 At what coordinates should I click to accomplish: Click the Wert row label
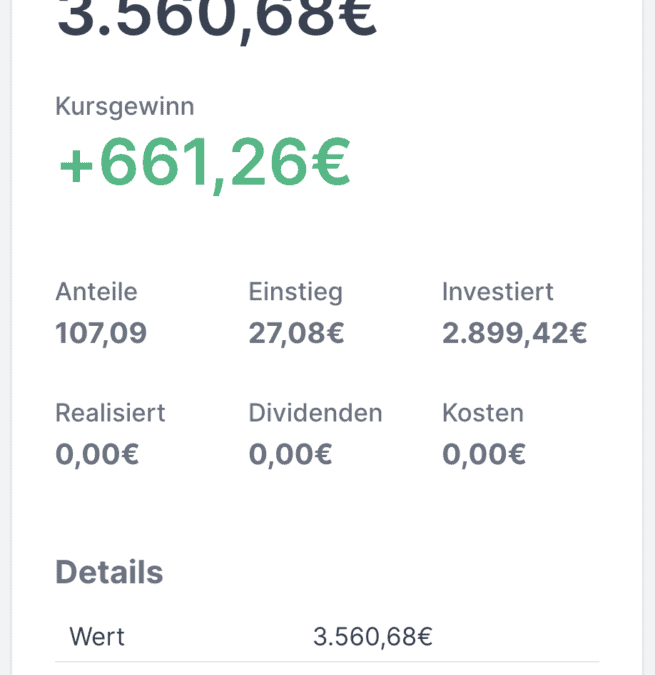(x=97, y=637)
